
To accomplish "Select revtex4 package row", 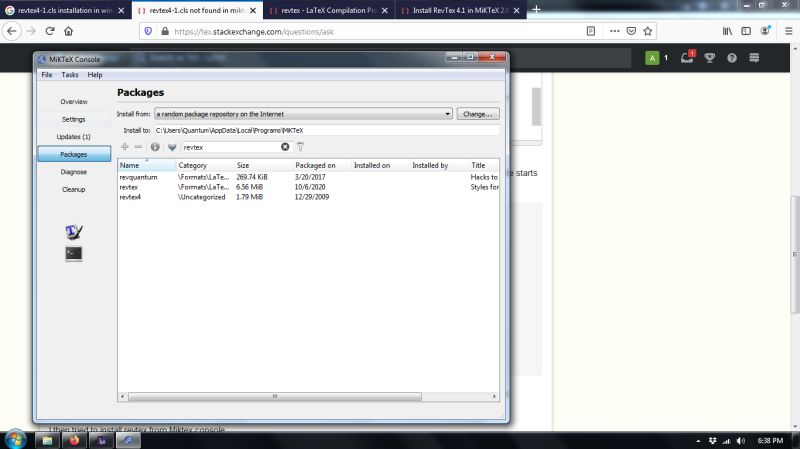I will click(308, 197).
